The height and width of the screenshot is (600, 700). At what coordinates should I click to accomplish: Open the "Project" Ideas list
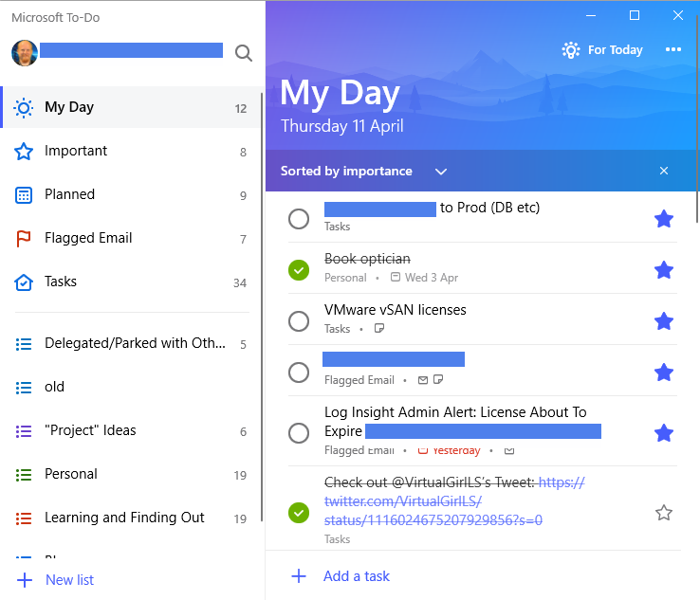coord(131,430)
